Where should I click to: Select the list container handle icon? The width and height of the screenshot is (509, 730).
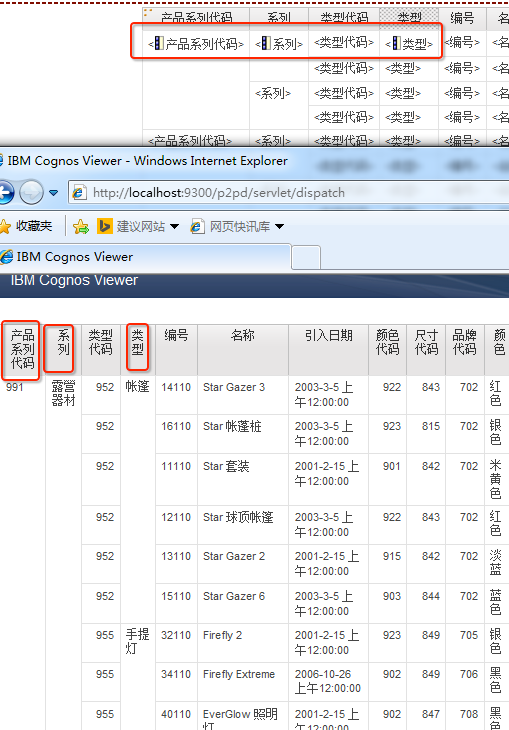(x=148, y=13)
